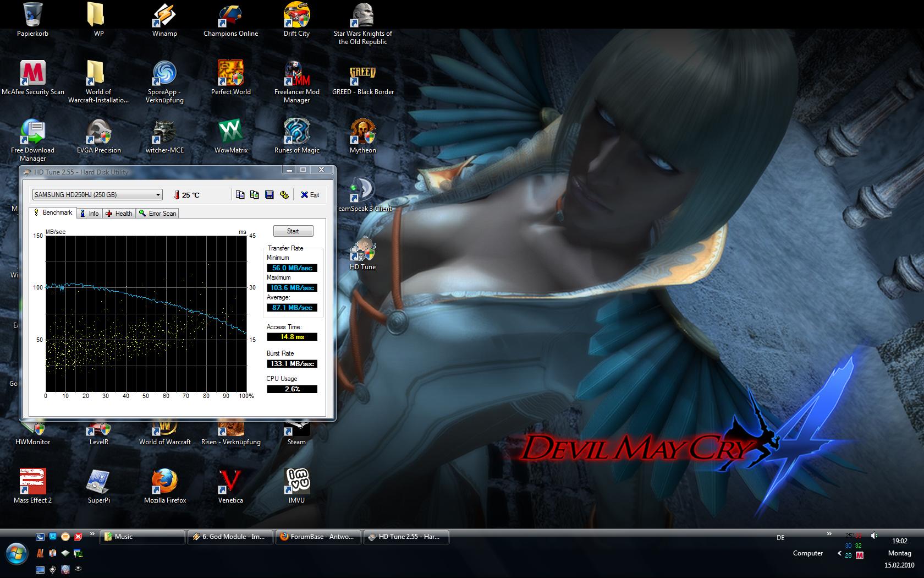Launch the Winamp desktop shortcut

[164, 20]
